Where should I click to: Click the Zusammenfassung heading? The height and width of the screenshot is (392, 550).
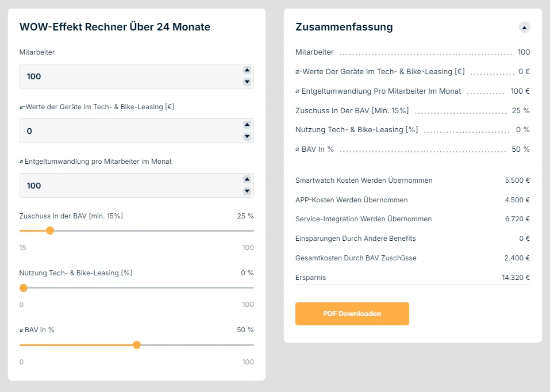click(344, 27)
